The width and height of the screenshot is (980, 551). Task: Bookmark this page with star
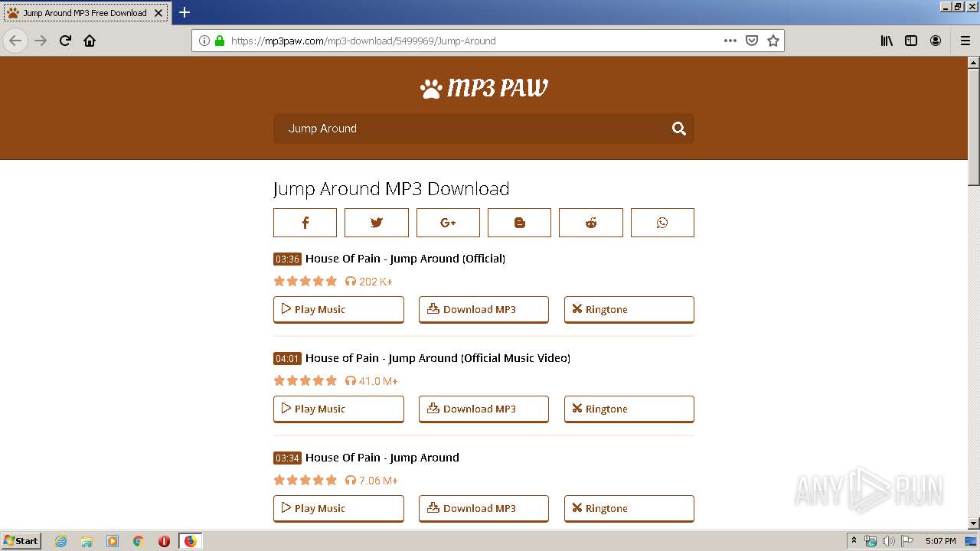pyautogui.click(x=773, y=41)
